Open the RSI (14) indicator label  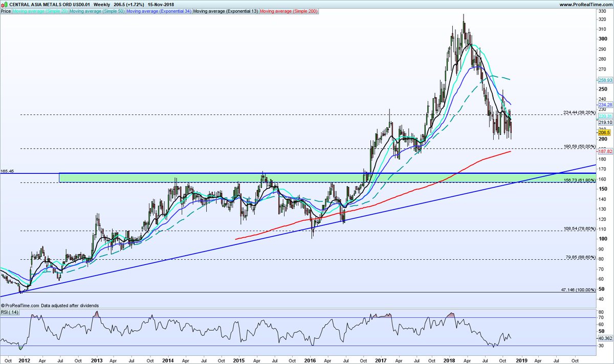(9, 311)
